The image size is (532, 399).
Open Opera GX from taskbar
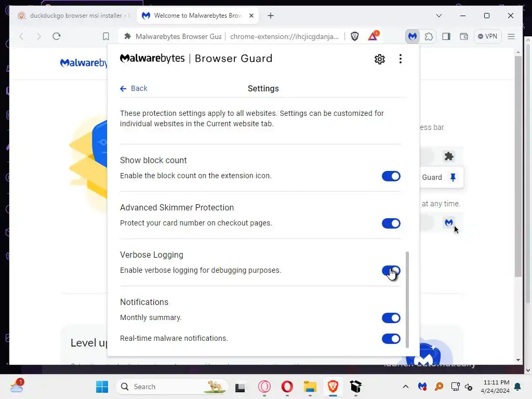pyautogui.click(x=264, y=387)
